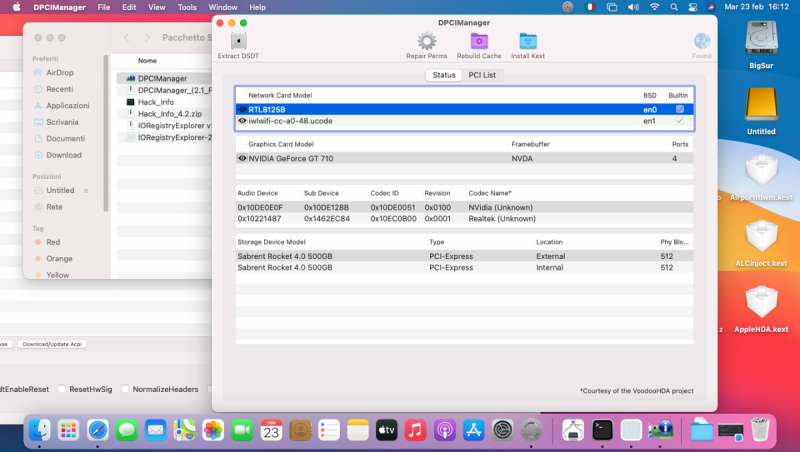
Task: Launch Terminal from the Dock
Action: 602,430
